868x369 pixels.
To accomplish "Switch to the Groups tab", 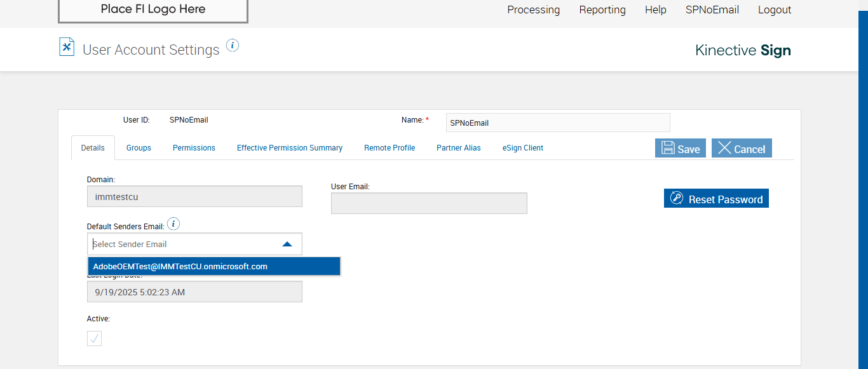I will (139, 148).
